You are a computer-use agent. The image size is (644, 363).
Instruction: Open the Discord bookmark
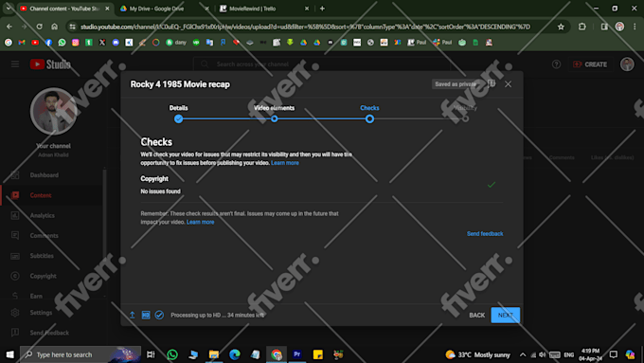(116, 43)
